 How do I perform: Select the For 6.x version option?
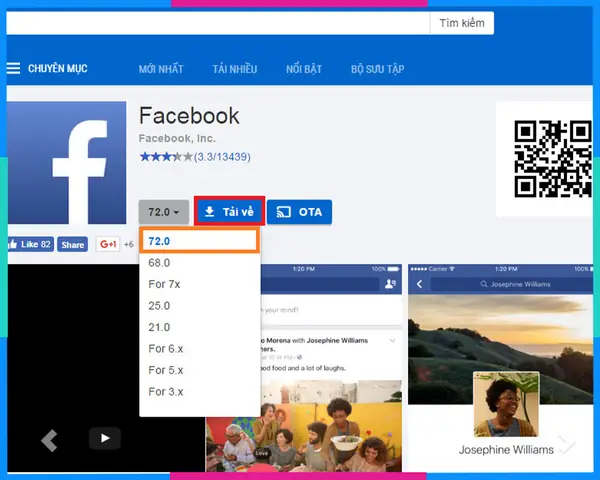click(x=200, y=348)
